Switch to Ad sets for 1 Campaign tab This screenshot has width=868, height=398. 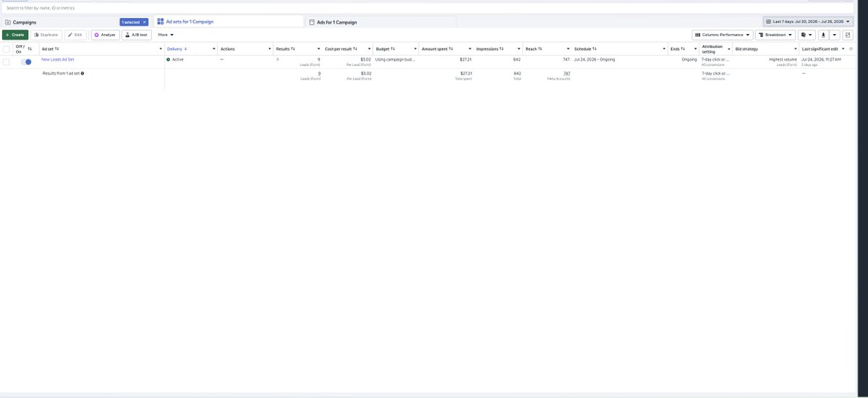click(x=229, y=22)
